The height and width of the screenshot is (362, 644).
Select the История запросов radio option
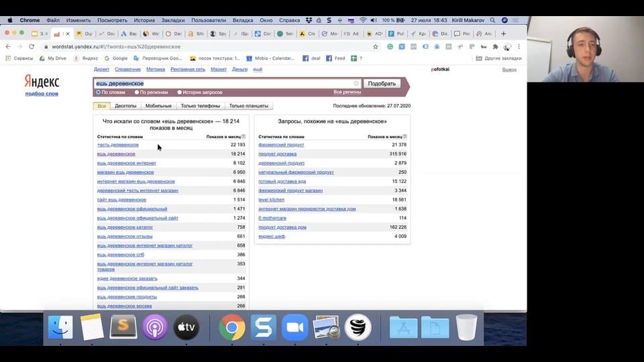point(180,93)
